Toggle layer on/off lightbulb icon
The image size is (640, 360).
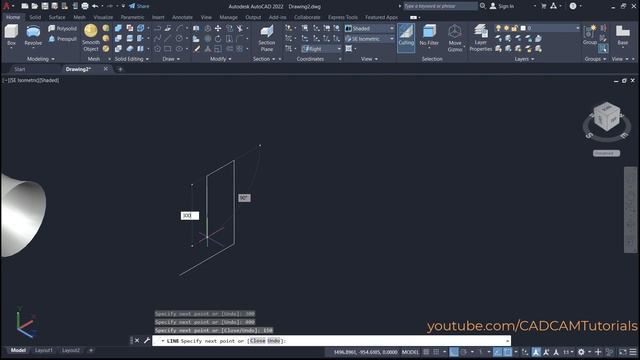pyautogui.click(x=498, y=28)
